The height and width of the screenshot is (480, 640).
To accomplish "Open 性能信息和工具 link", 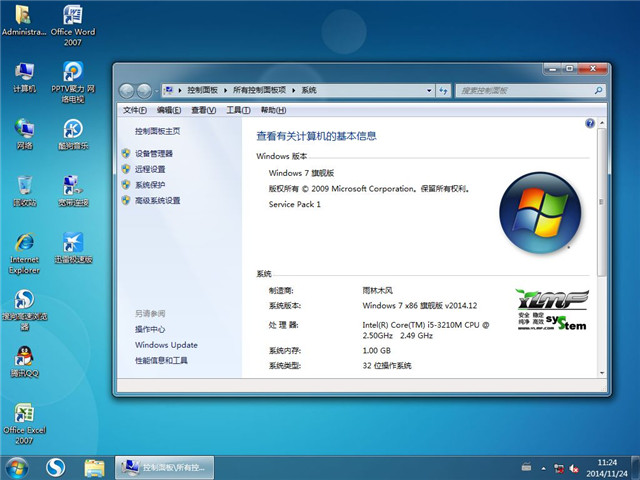I will (161, 360).
